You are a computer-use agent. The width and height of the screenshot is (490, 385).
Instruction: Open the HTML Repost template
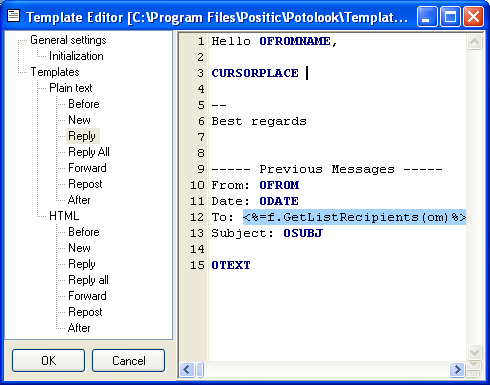click(x=85, y=312)
